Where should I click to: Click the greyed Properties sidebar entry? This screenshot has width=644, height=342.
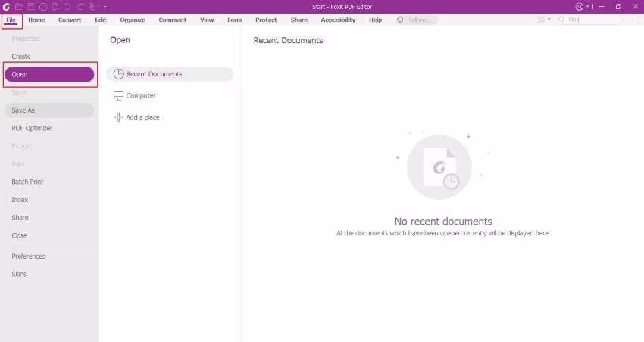tap(26, 39)
